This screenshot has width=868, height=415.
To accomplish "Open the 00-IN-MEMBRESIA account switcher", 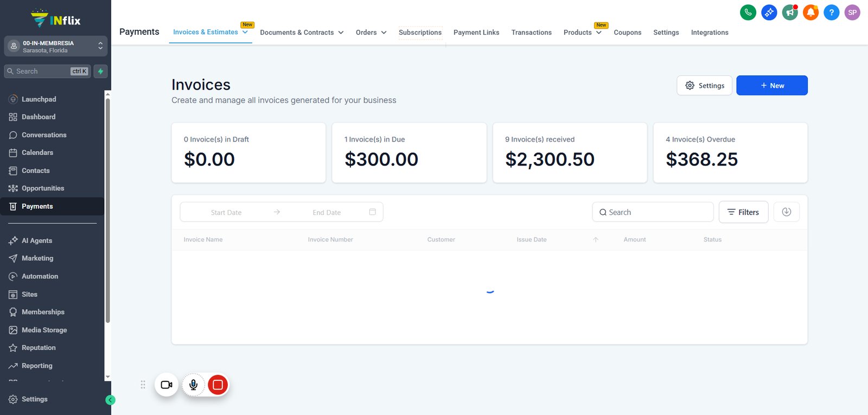I will coord(56,46).
